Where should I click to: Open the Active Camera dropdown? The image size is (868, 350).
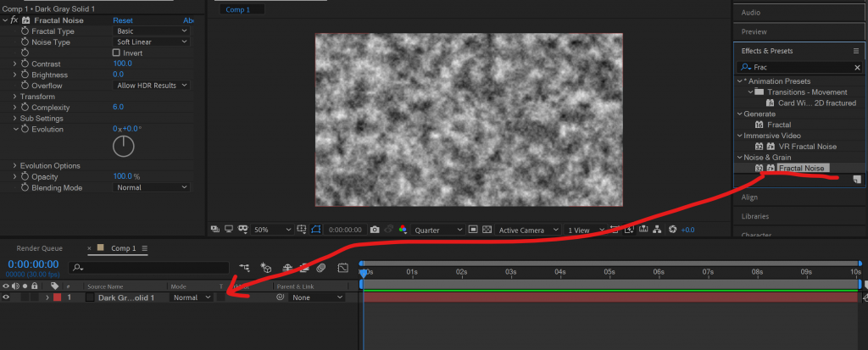[529, 230]
